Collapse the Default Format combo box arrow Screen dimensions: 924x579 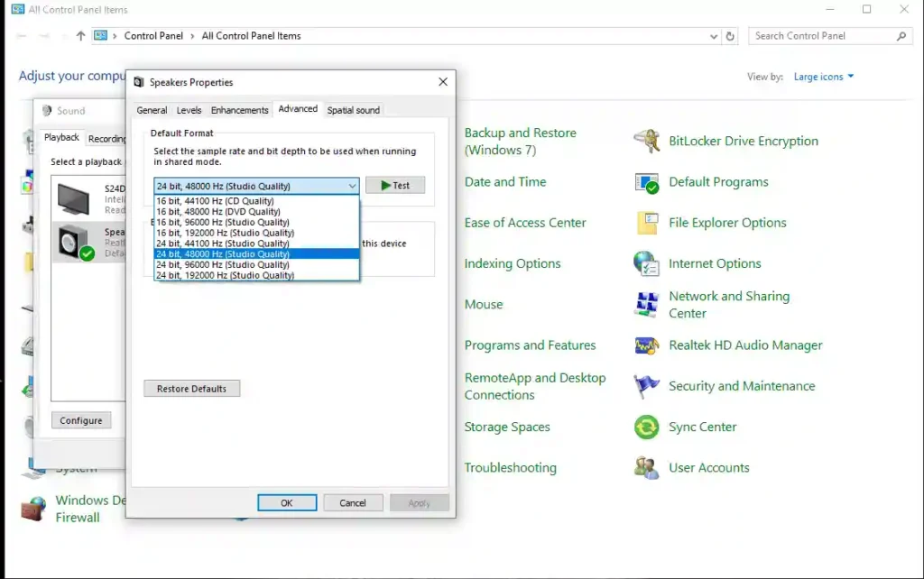coord(352,186)
